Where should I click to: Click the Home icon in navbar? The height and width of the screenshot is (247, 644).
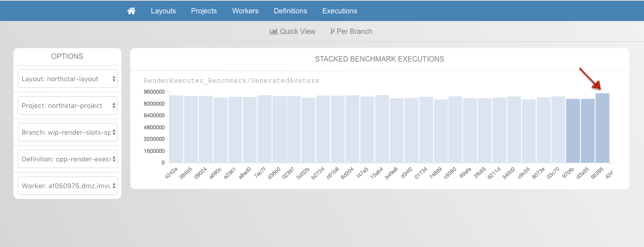131,11
